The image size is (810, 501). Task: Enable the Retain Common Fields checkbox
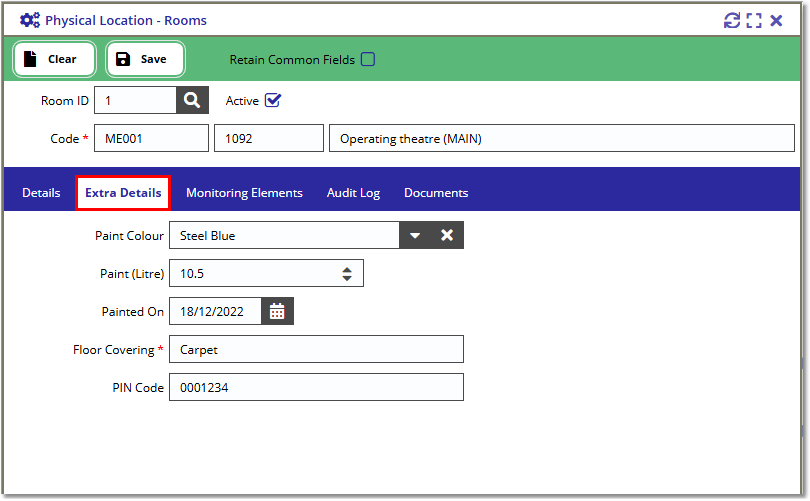coord(368,60)
